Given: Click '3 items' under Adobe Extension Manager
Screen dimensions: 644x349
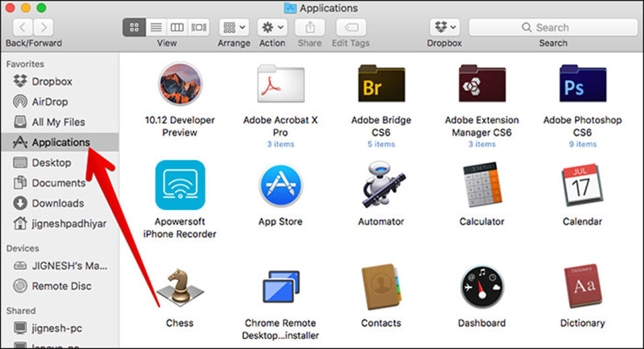Looking at the screenshot, I should [482, 144].
